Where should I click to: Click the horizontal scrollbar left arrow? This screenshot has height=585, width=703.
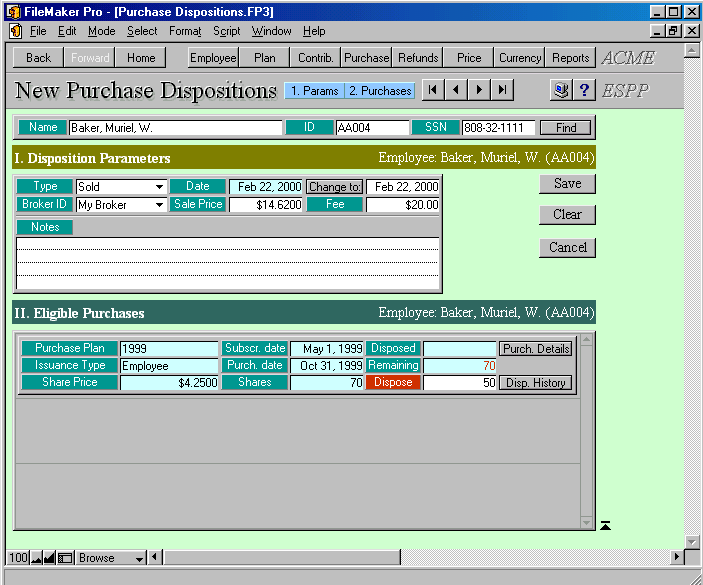pyautogui.click(x=154, y=557)
